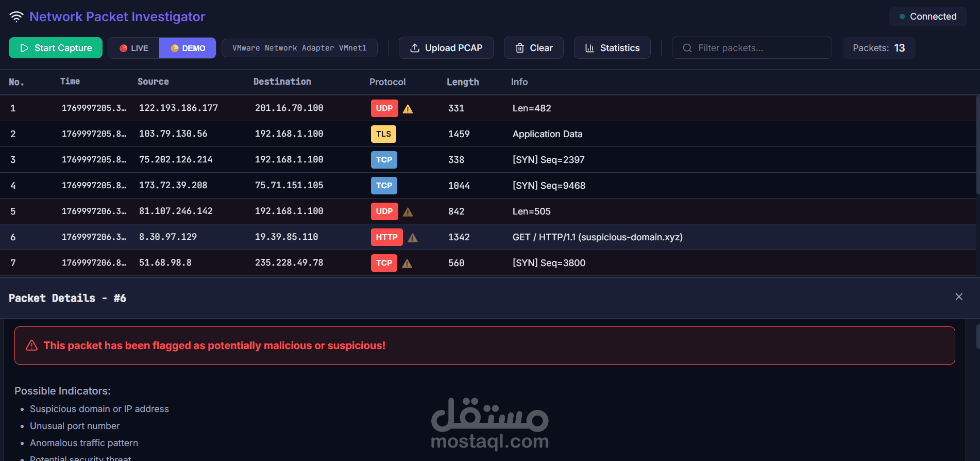Click the length value 1459
The width and height of the screenshot is (980, 461).
(459, 134)
